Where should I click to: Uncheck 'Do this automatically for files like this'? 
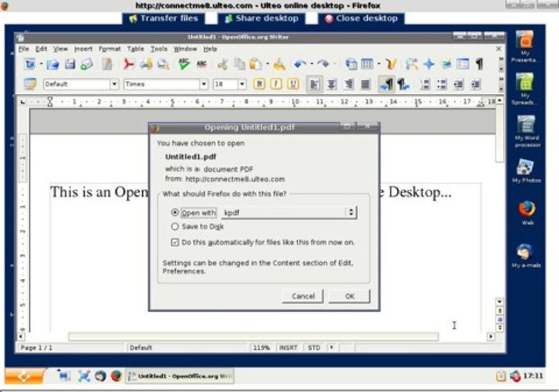pos(175,242)
